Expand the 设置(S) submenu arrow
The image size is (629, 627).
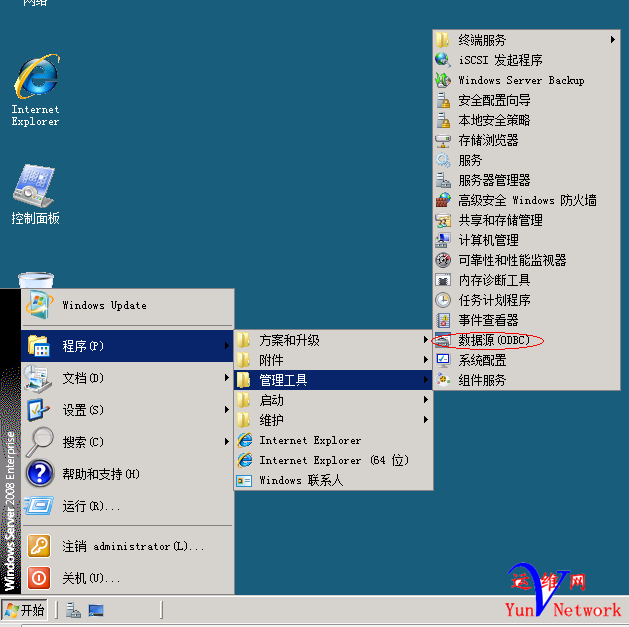pos(227,410)
